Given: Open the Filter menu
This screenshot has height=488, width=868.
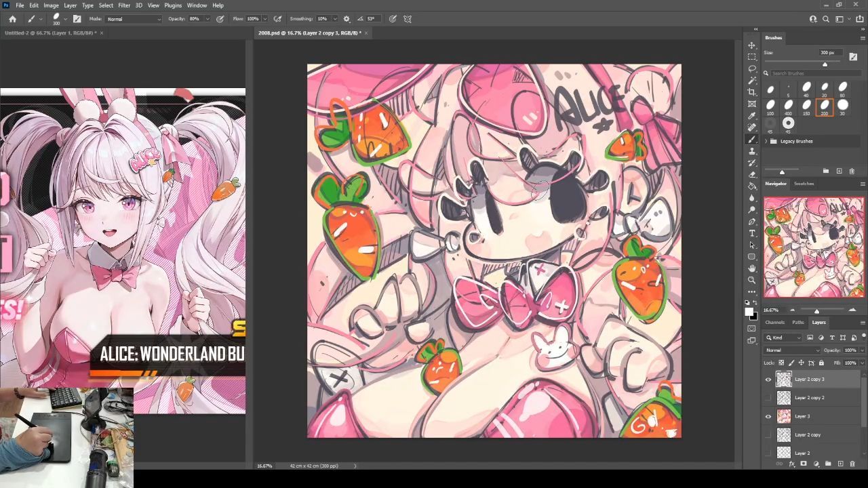Looking at the screenshot, I should tap(124, 5).
